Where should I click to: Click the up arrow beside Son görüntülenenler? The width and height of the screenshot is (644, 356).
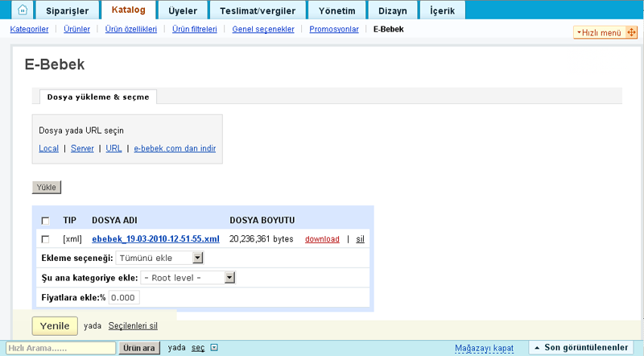point(537,348)
